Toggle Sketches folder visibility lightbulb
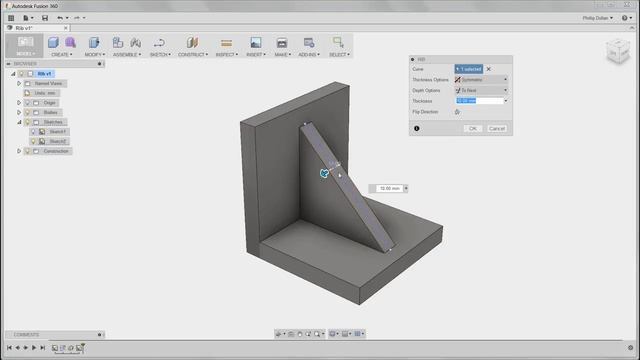This screenshot has width=640, height=360. (28, 122)
